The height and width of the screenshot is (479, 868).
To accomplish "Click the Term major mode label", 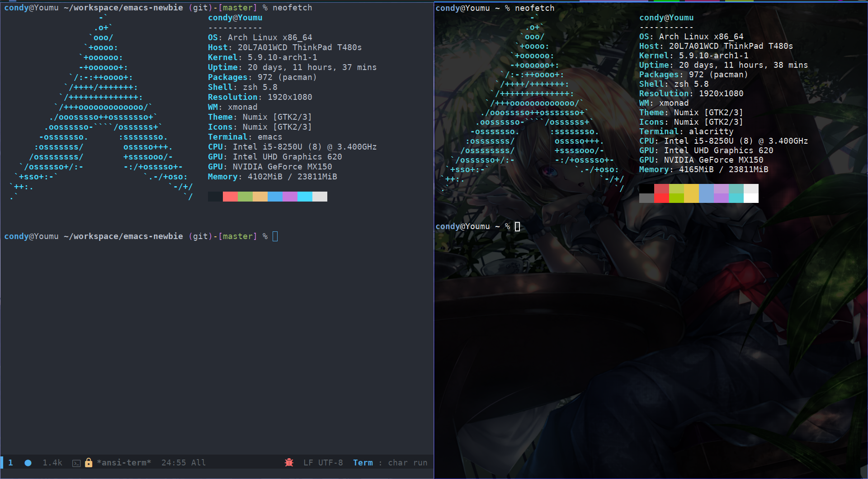I will tap(363, 463).
